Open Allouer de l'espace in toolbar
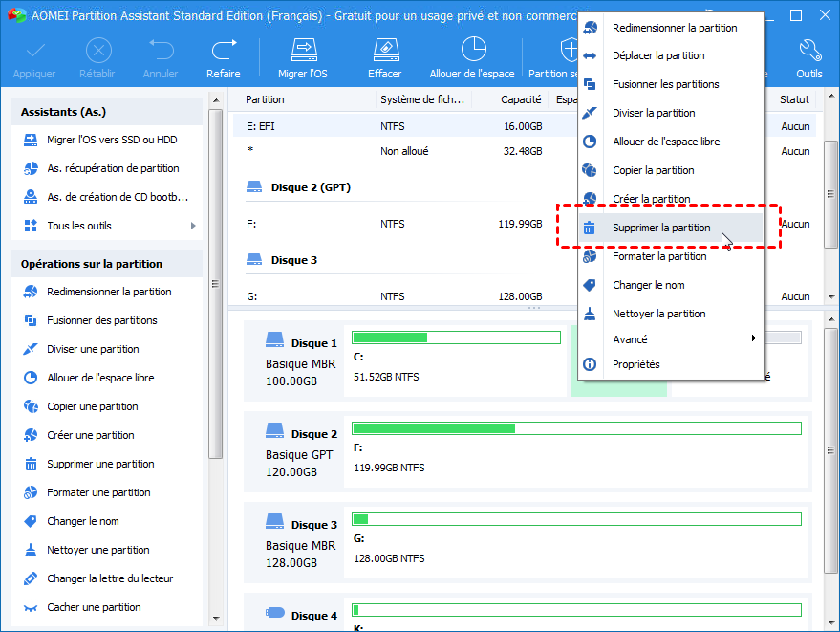This screenshot has height=632, width=840. (472, 59)
